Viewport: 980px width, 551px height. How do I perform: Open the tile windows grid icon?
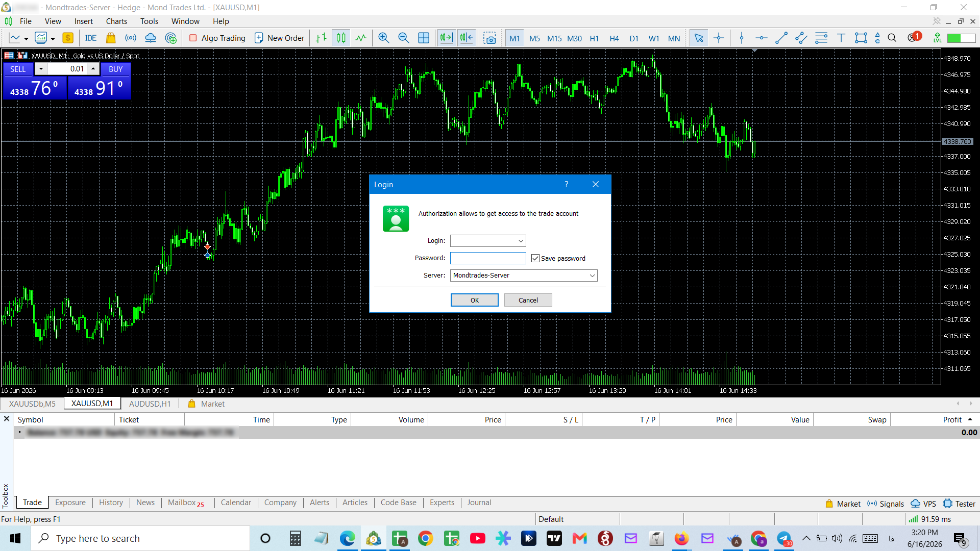tap(424, 38)
